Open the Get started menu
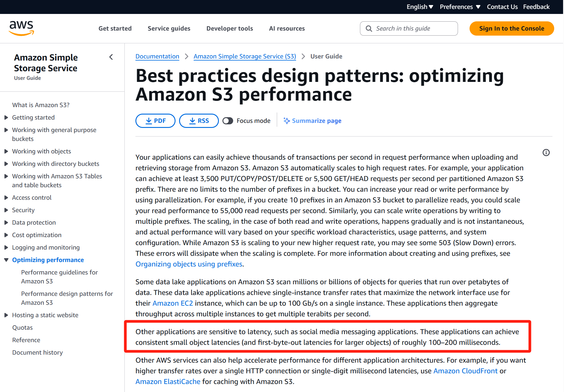 (x=115, y=28)
